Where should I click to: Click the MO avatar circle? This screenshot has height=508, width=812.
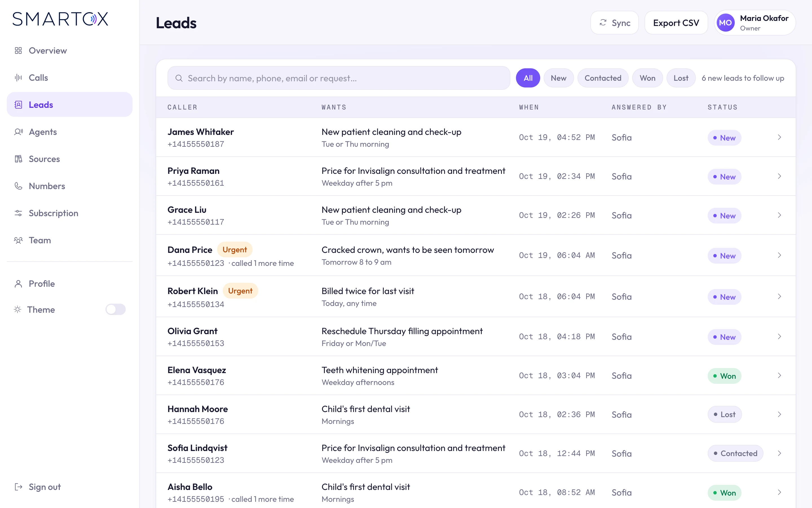click(x=725, y=23)
